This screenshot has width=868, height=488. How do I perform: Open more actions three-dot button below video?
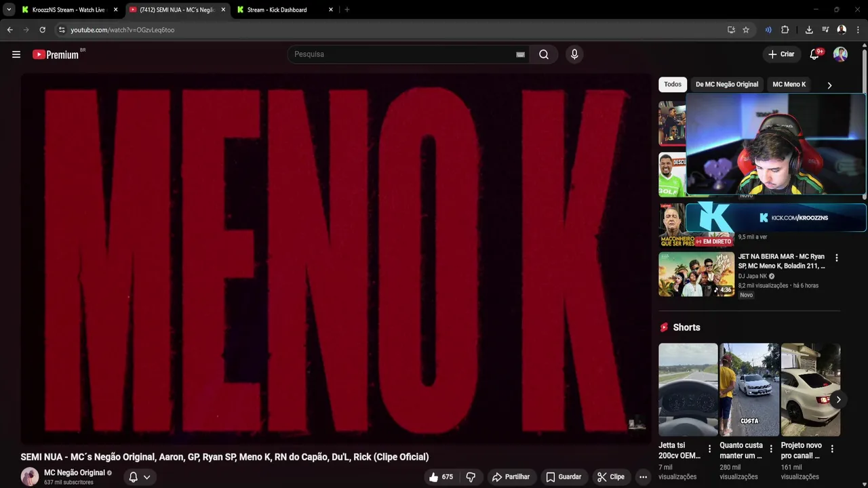[643, 477]
